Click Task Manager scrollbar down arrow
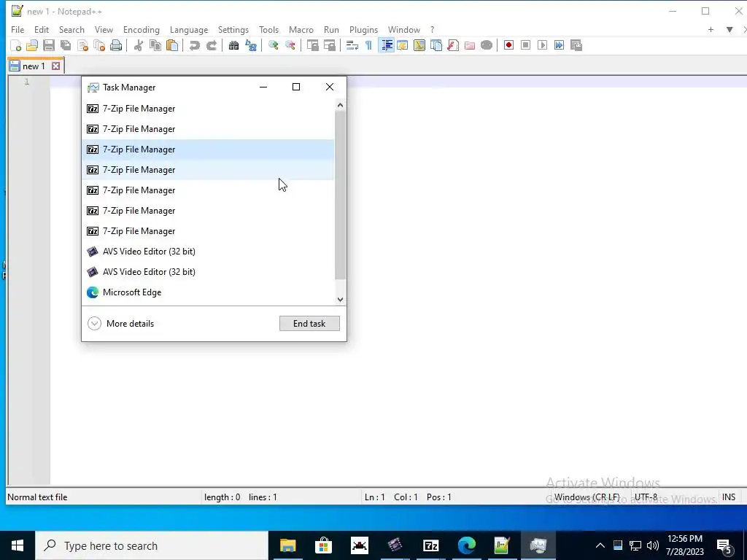The height and width of the screenshot is (560, 747). [x=340, y=300]
